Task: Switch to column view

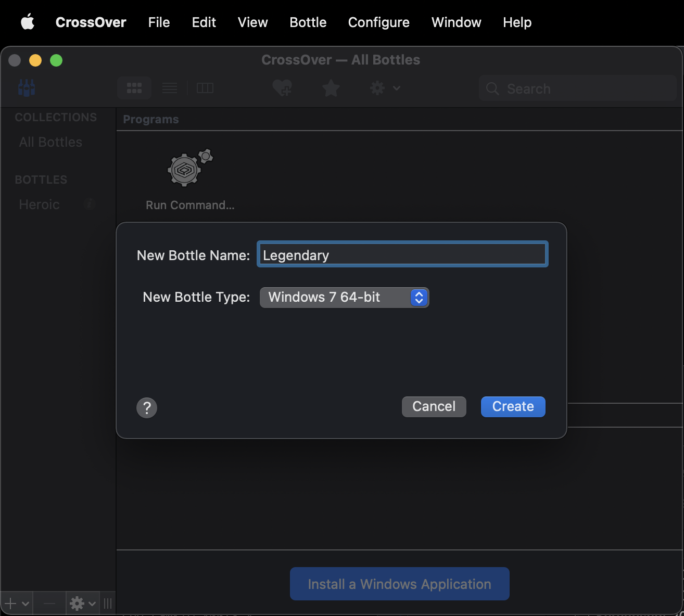Action: [x=205, y=88]
